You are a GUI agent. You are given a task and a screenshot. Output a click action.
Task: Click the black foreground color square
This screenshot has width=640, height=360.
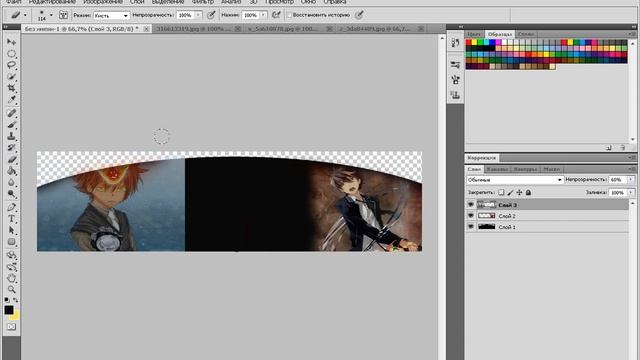point(9,310)
